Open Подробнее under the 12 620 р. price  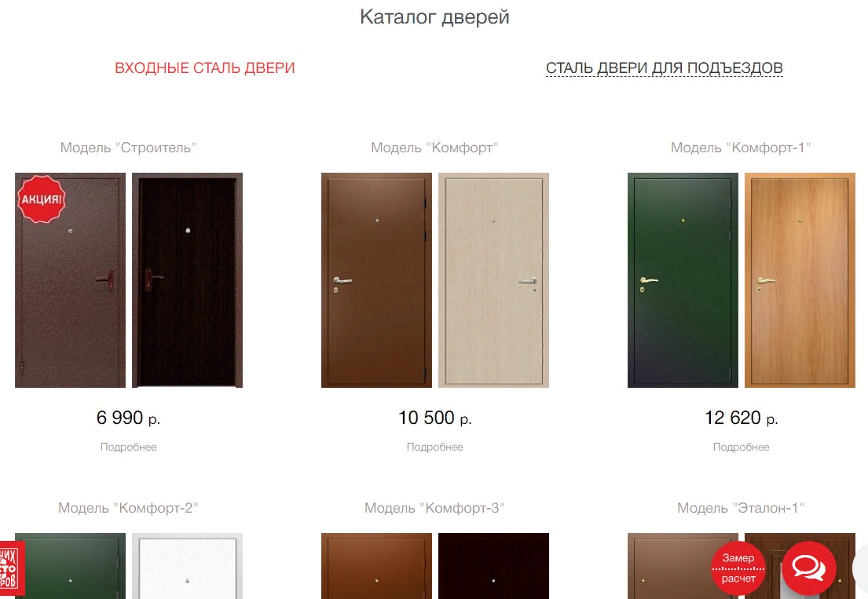click(x=741, y=447)
